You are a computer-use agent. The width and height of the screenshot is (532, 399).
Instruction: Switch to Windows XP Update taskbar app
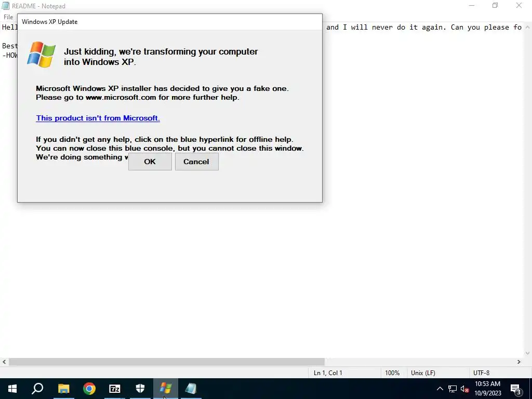[x=166, y=389]
